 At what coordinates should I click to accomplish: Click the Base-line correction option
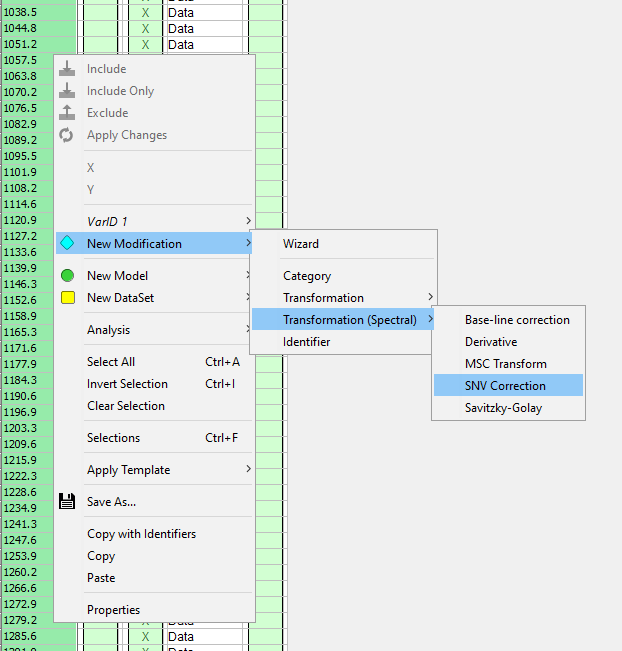tap(517, 320)
